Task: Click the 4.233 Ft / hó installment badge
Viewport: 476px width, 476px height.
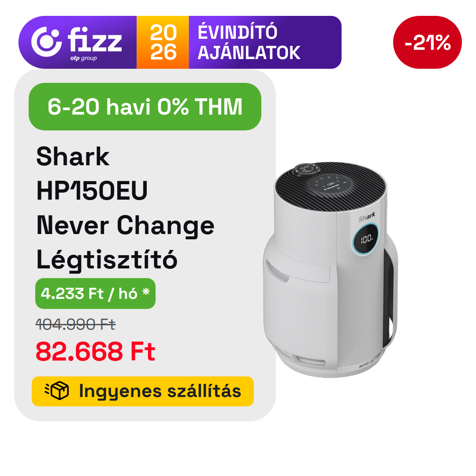Action: (x=95, y=294)
